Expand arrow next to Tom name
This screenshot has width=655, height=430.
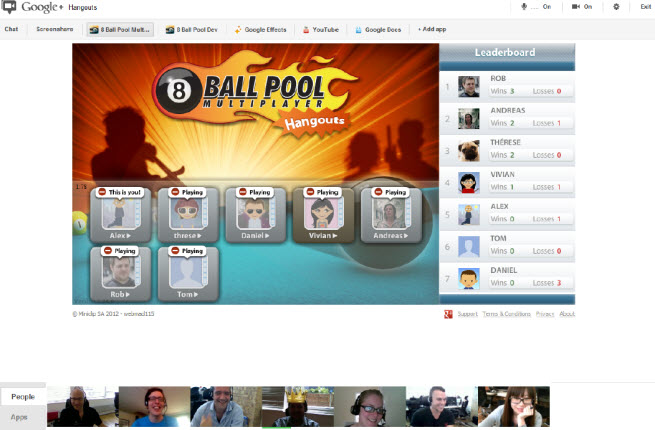195,295
